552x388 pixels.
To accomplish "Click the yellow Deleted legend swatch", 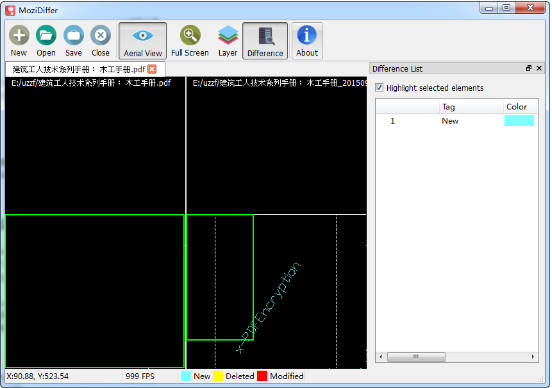I will [218, 376].
